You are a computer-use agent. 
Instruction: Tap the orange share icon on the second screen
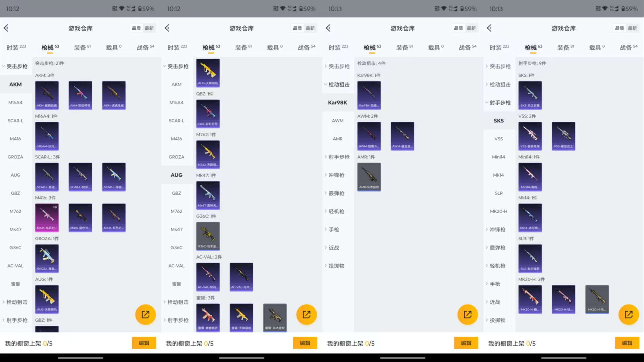pos(307,314)
